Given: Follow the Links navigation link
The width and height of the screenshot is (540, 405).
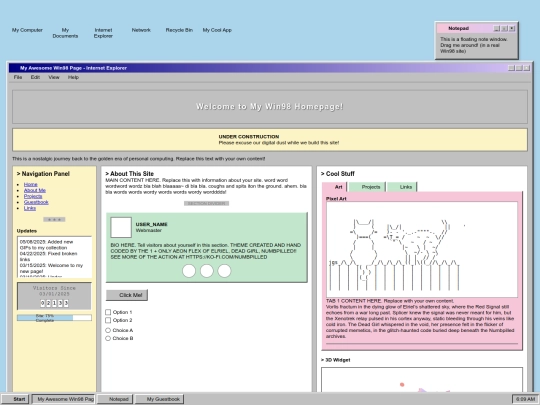Looking at the screenshot, I should click(x=30, y=208).
